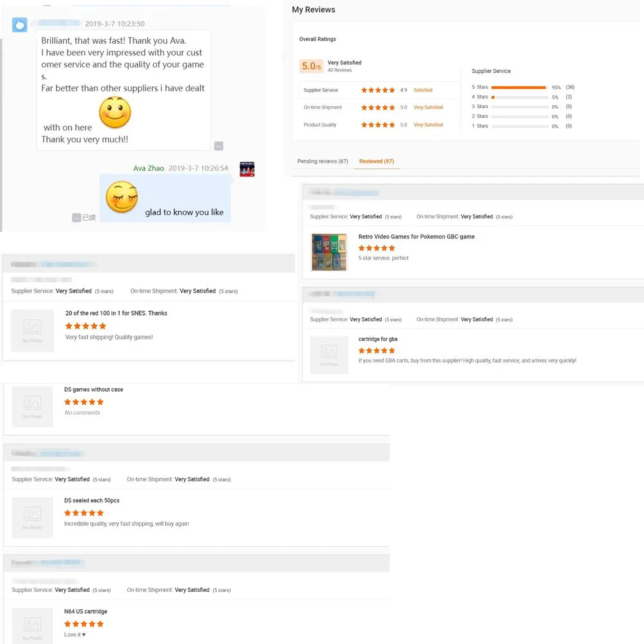The height and width of the screenshot is (644, 644).
Task: Open the Pending reviews (67) tab
Action: [323, 161]
